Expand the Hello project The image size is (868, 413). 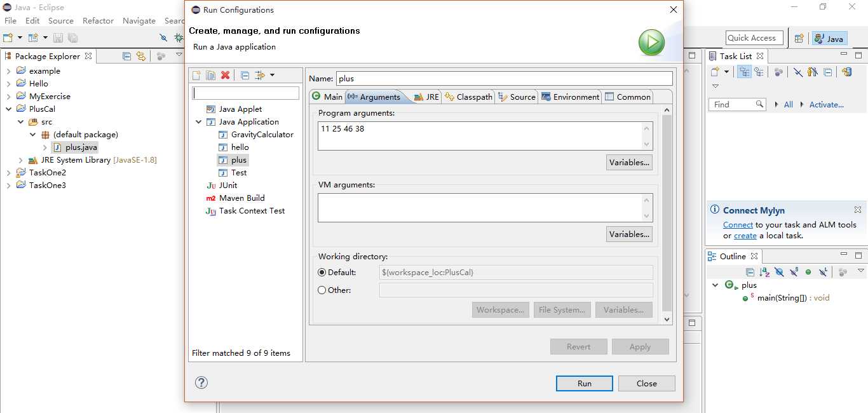8,84
